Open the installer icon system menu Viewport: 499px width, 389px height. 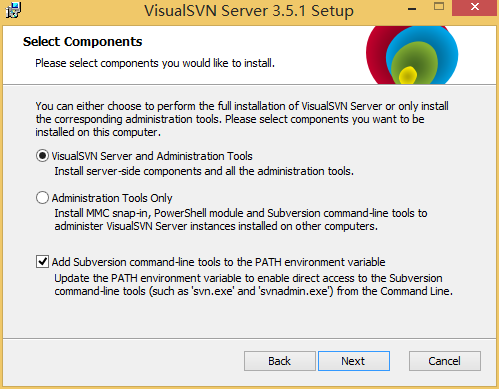13,10
